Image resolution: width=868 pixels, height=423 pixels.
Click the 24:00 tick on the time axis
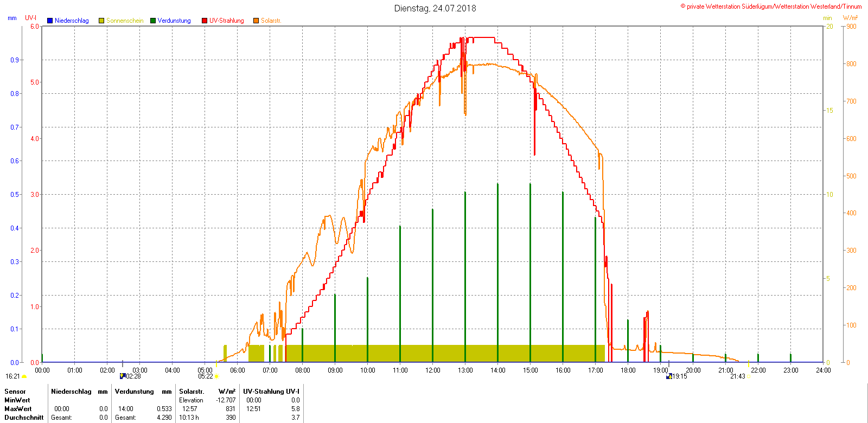click(x=824, y=370)
